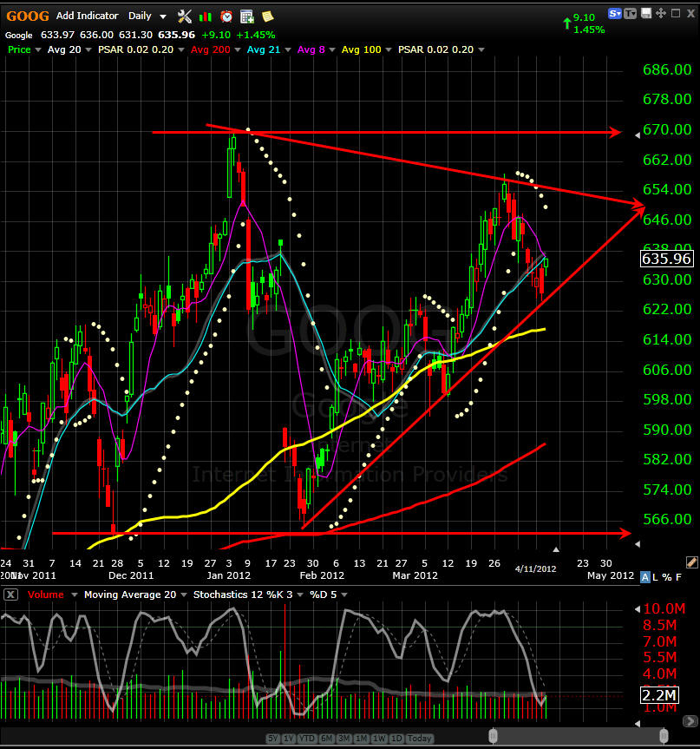This screenshot has height=749, width=700.
Task: Toggle the F scale option
Action: pyautogui.click(x=678, y=577)
